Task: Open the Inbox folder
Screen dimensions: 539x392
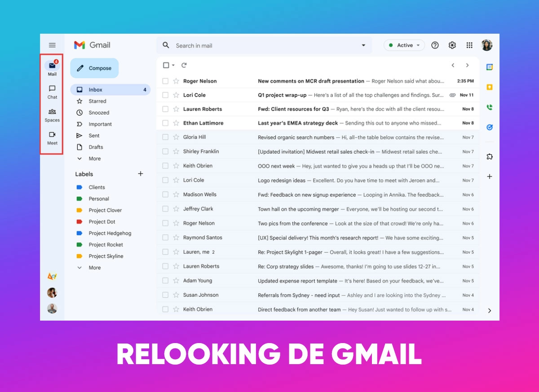Action: tap(110, 90)
